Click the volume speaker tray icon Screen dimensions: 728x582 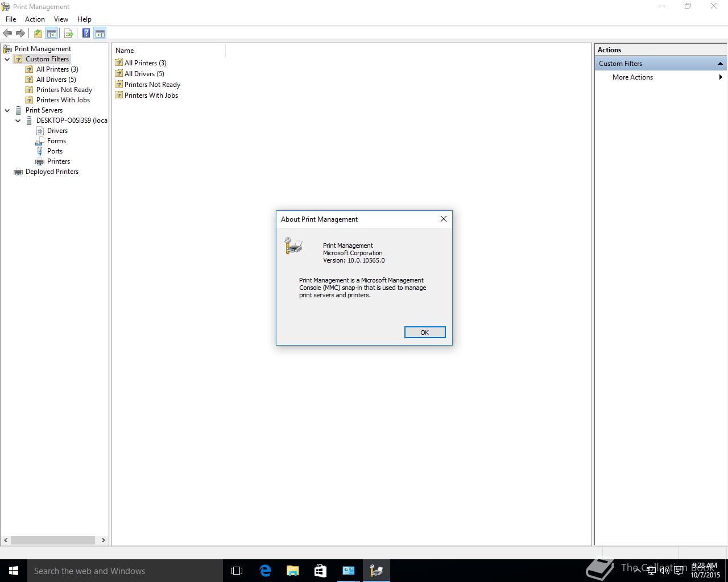pyautogui.click(x=664, y=570)
